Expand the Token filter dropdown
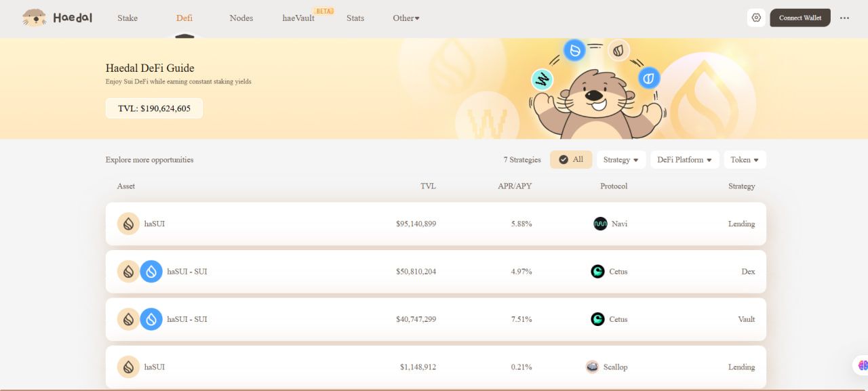 coord(745,160)
